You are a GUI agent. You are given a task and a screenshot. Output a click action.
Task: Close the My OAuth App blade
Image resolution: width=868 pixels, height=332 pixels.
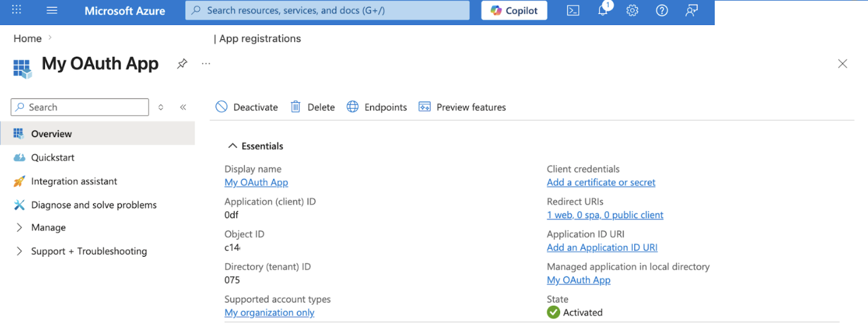coord(842,64)
